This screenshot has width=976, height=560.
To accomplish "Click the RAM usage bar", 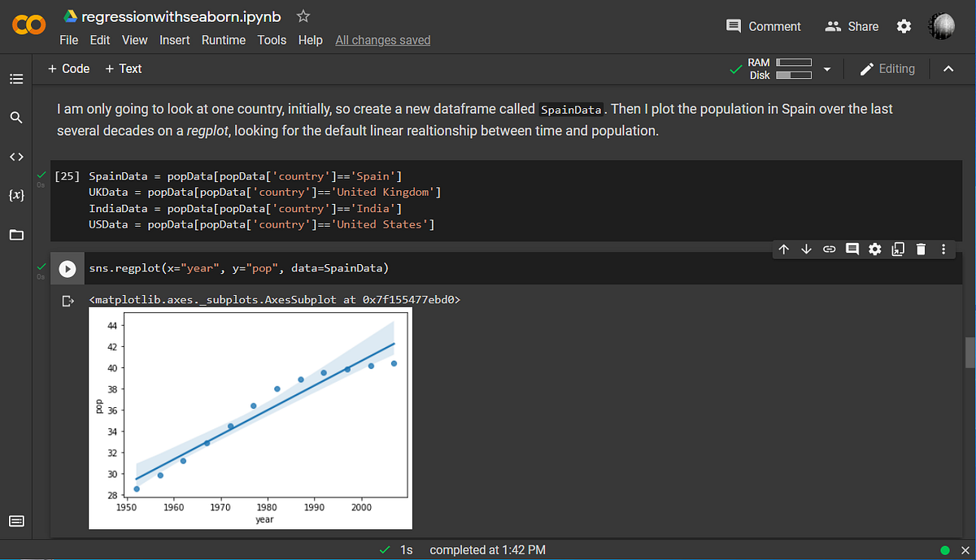I will [793, 62].
